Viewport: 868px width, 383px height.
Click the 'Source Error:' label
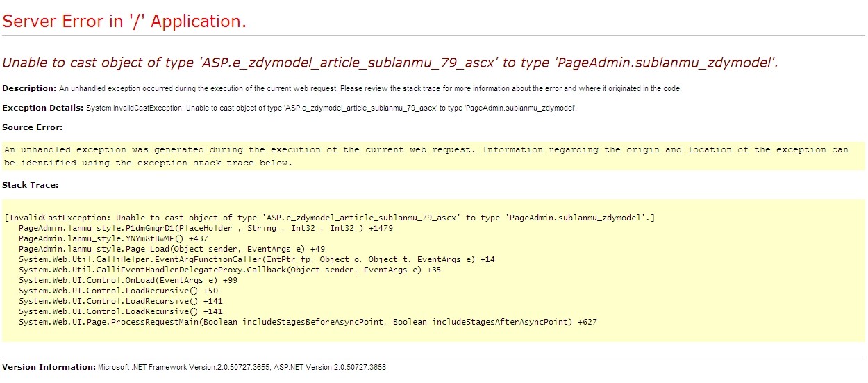(32, 127)
